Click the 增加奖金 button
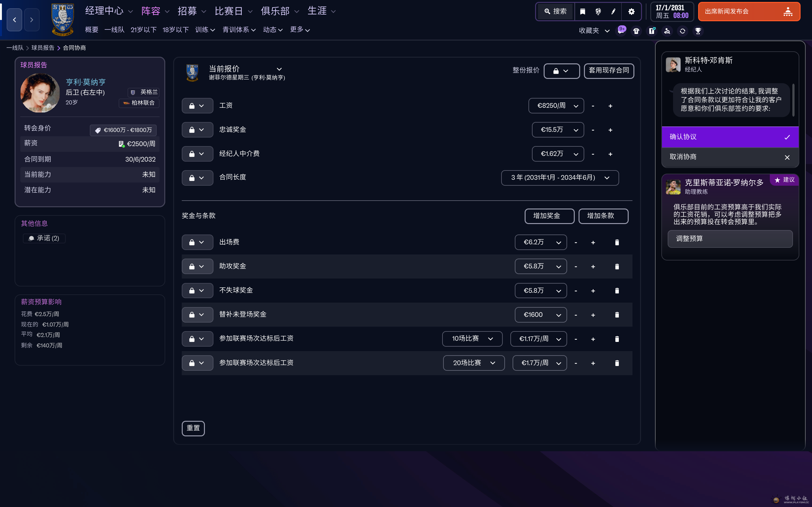Viewport: 812px width, 507px height. (x=549, y=216)
